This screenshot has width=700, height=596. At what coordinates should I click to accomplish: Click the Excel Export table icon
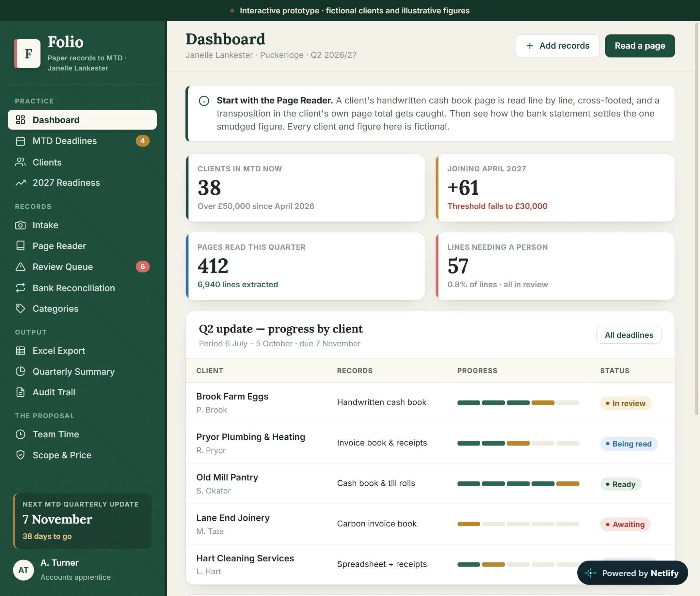click(x=20, y=351)
